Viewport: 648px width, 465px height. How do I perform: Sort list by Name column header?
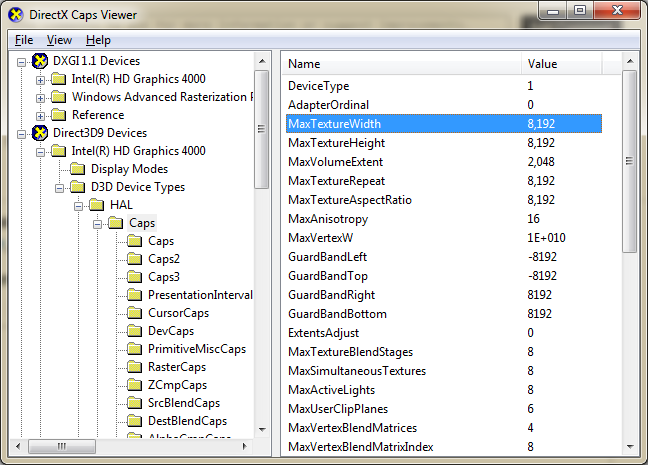401,64
